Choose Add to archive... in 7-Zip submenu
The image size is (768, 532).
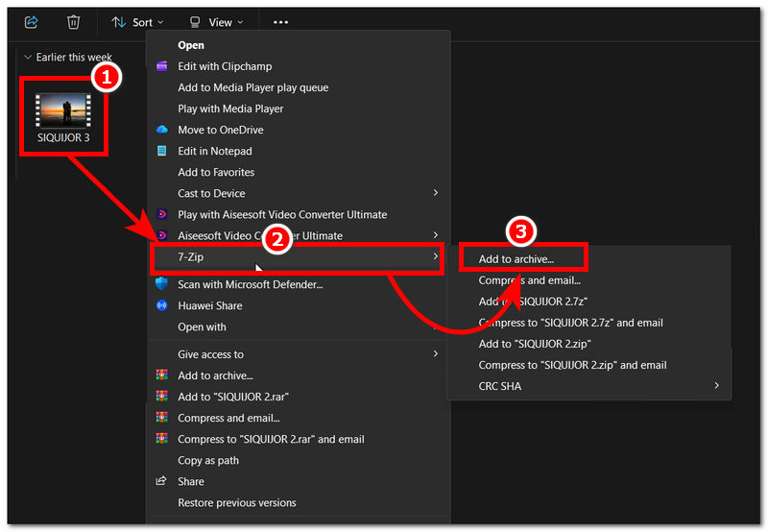point(516,259)
